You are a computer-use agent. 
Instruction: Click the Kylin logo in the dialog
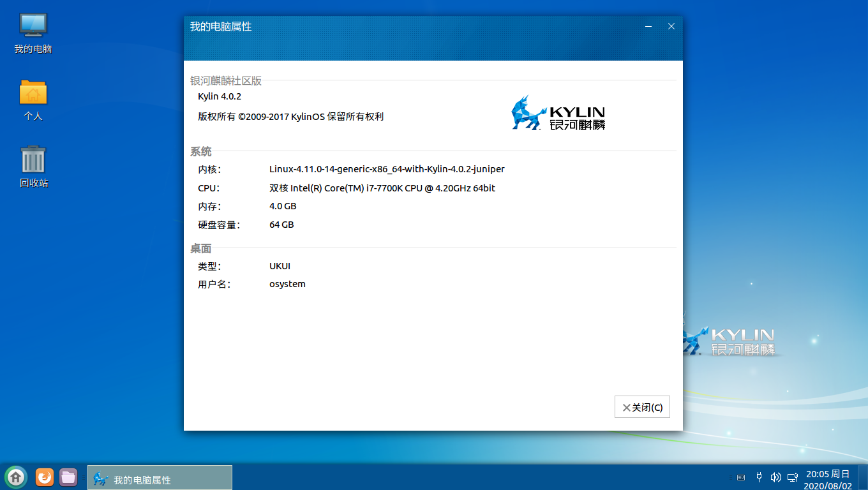coord(558,112)
